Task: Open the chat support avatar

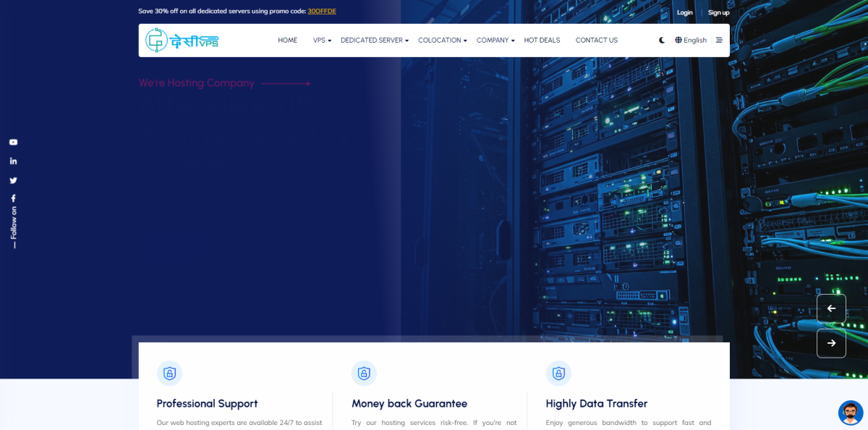Action: (x=851, y=413)
